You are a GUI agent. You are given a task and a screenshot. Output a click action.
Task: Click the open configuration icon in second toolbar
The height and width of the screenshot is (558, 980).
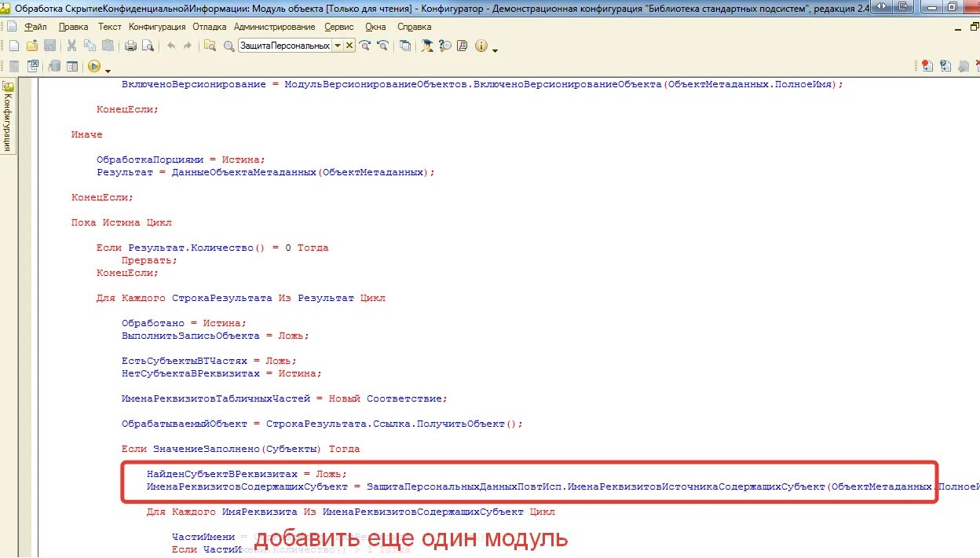pos(13,66)
